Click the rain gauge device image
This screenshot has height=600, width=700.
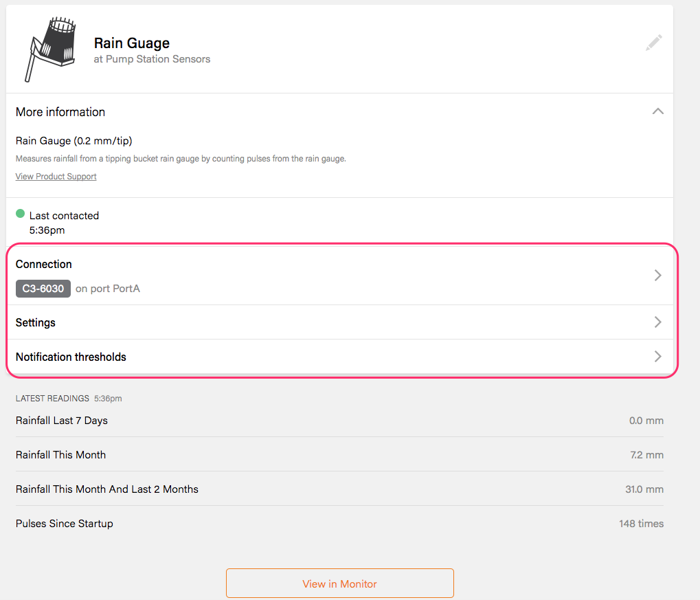coord(51,49)
